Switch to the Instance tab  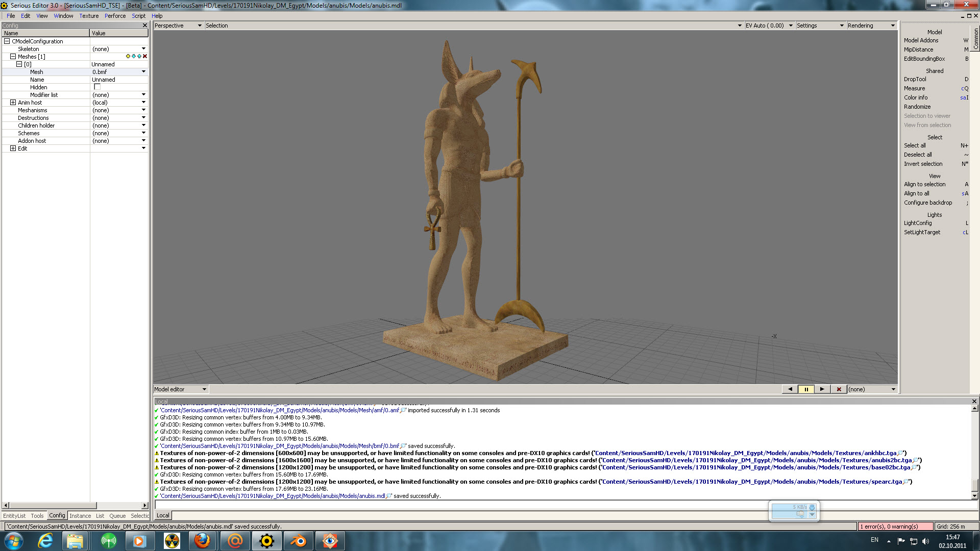click(x=80, y=516)
